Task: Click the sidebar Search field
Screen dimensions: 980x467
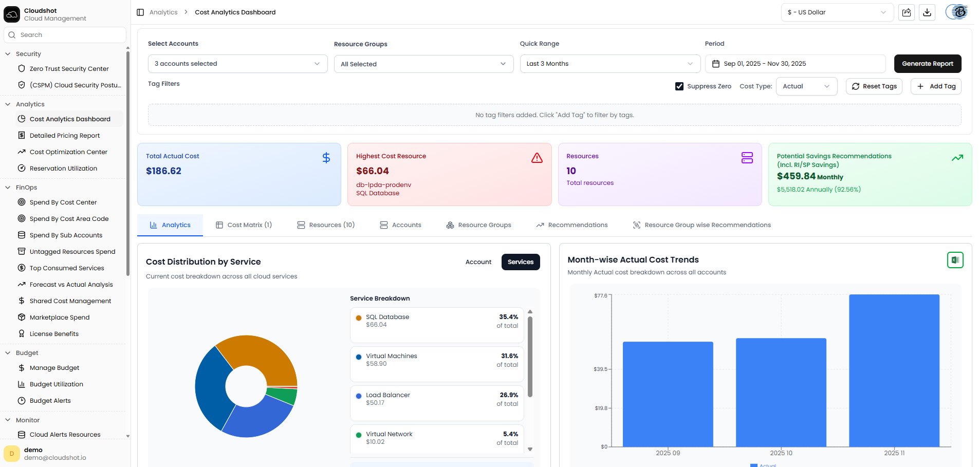Action: 65,35
